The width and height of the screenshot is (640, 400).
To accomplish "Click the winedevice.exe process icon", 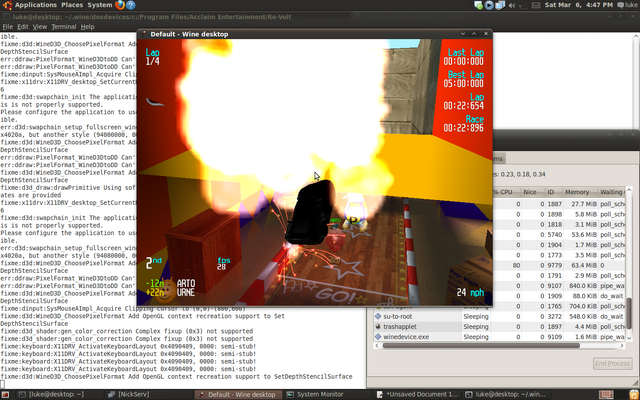I will click(378, 337).
